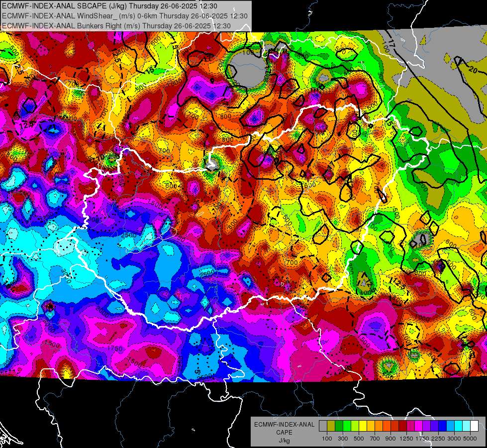
Task: Click the legend title ECMWF-INDEX-ANAL
Action: [x=285, y=425]
